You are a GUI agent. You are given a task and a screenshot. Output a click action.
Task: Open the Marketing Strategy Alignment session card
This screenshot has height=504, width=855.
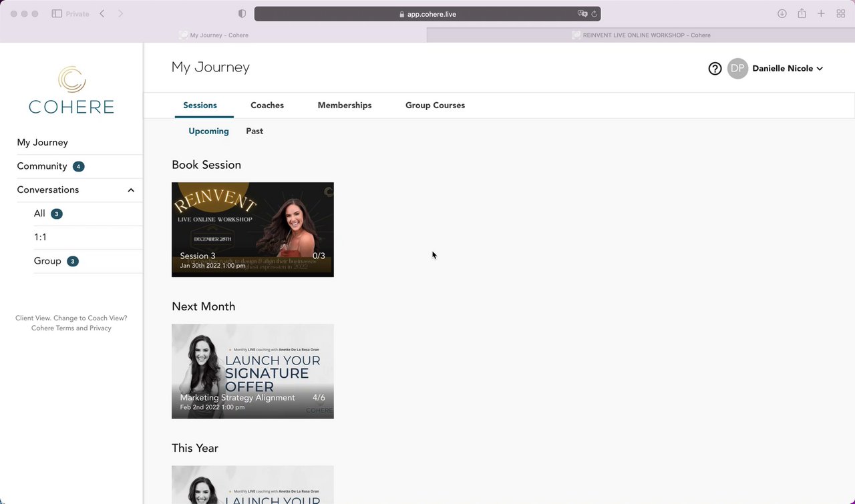[252, 371]
